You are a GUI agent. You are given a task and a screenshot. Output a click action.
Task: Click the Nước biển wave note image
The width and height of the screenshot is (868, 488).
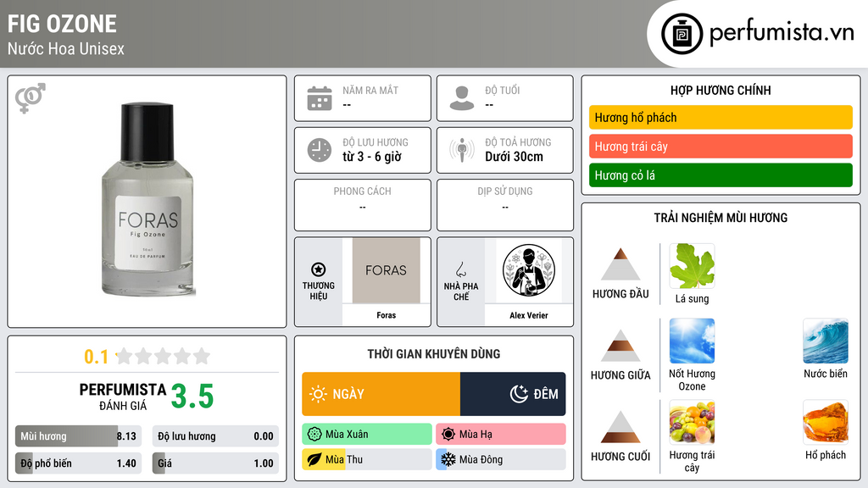(x=826, y=341)
